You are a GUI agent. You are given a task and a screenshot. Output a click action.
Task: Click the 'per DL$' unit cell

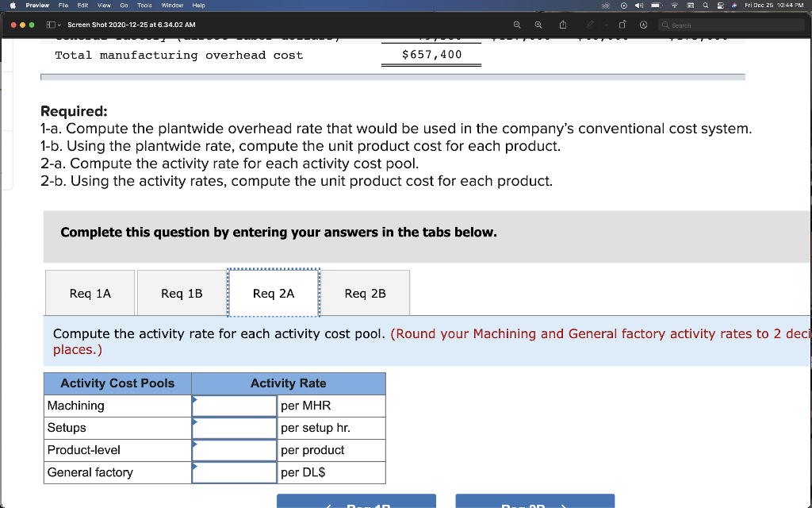pos(331,473)
